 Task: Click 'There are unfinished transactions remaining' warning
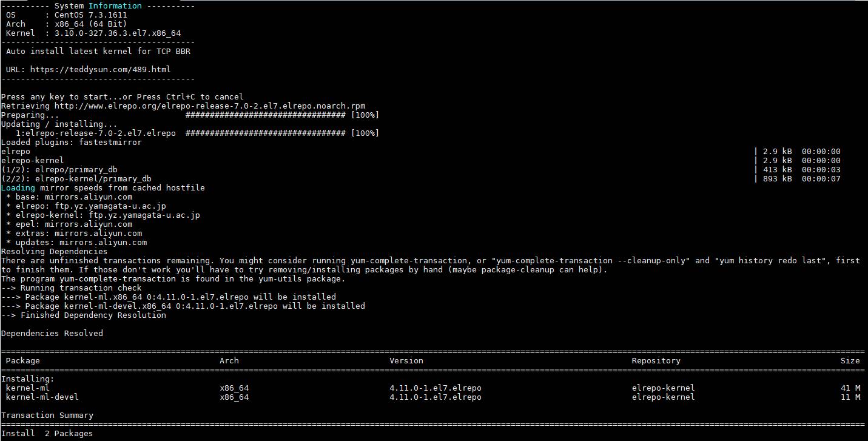point(431,265)
